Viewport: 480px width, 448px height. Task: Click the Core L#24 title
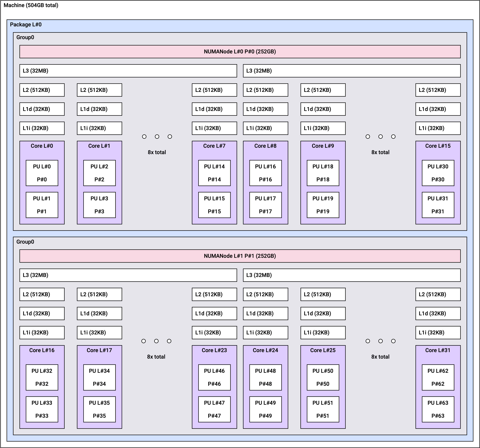pyautogui.click(x=265, y=350)
